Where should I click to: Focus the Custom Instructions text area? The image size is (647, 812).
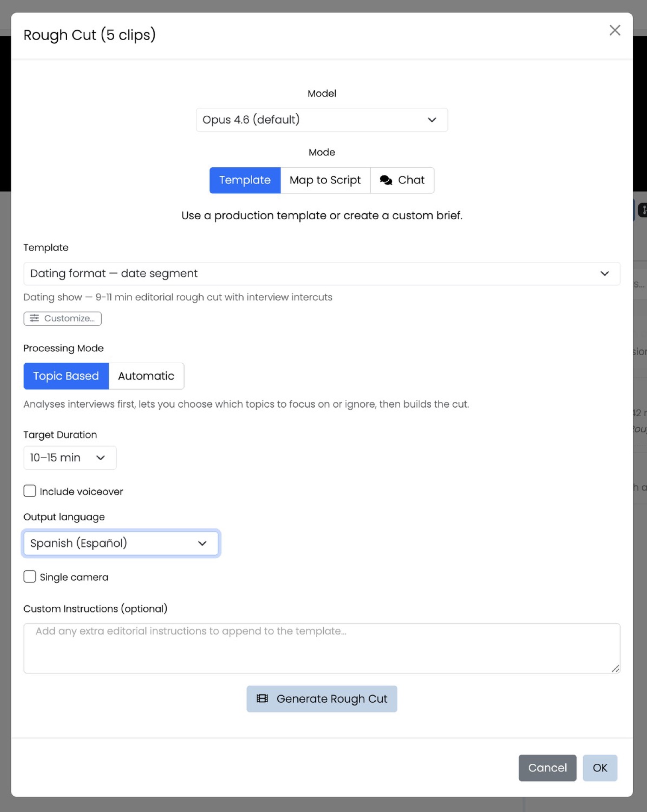(322, 648)
